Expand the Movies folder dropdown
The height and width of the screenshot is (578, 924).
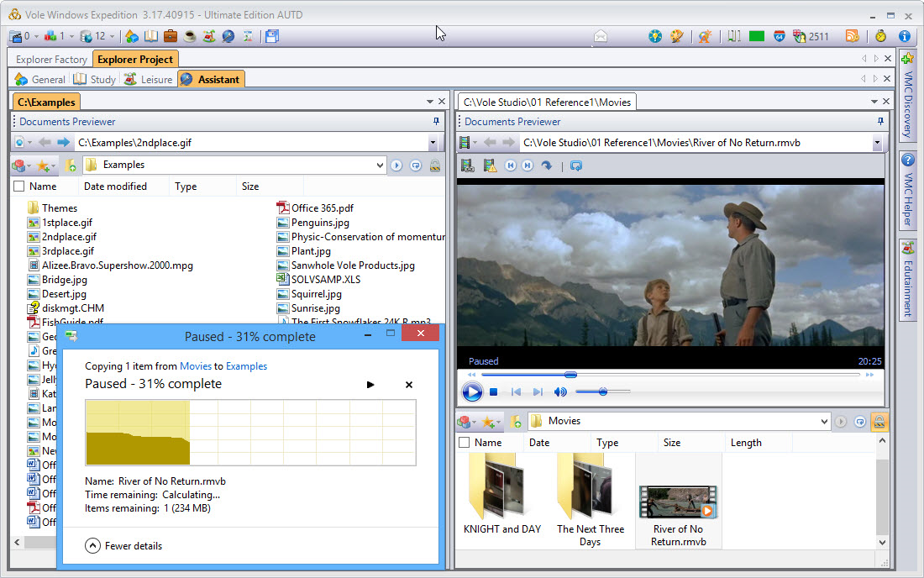click(824, 421)
